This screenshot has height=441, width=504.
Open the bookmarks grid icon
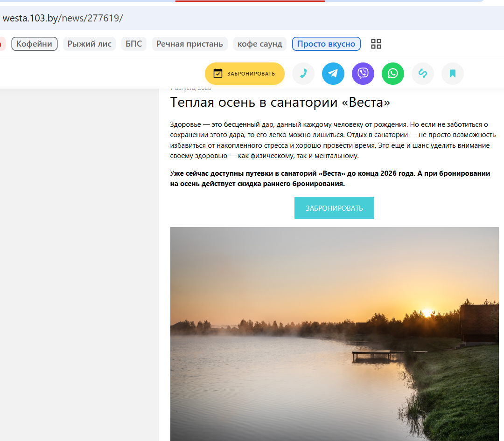click(x=376, y=44)
